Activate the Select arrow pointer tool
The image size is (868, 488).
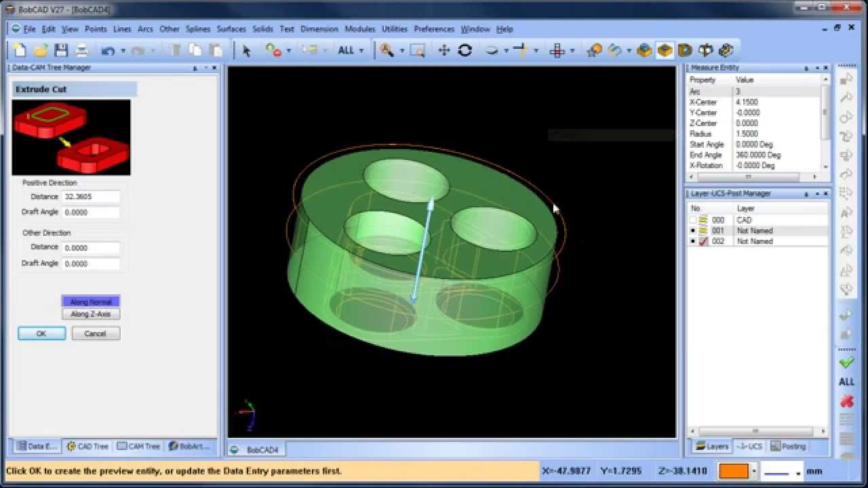click(246, 50)
